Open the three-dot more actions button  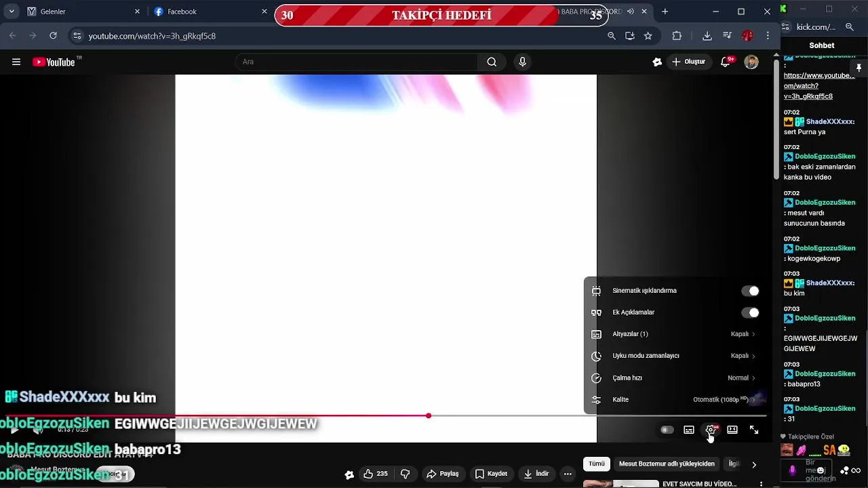[568, 474]
